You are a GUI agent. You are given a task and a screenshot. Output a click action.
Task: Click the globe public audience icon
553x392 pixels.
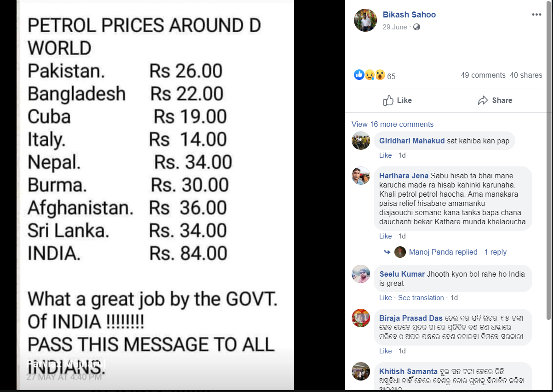click(x=416, y=27)
